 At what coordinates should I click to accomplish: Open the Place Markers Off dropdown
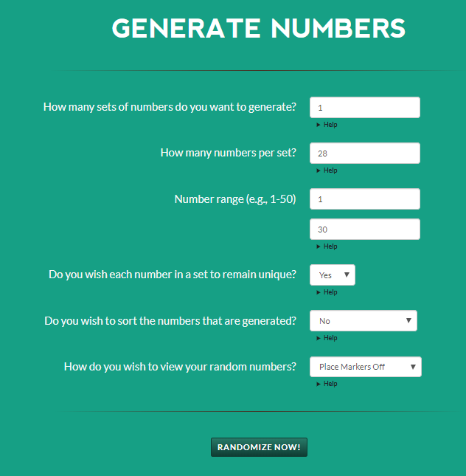point(365,367)
